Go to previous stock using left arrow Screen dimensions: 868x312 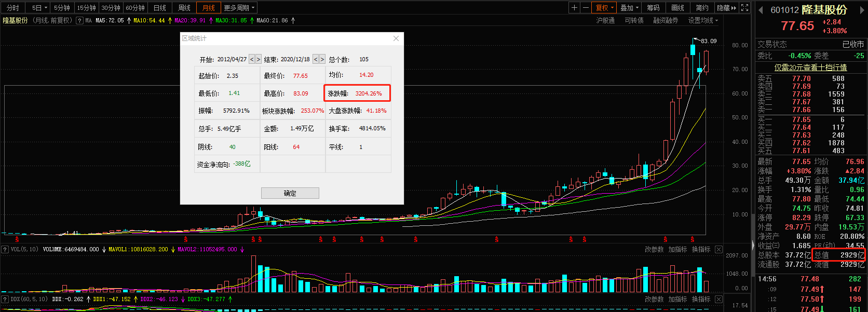pyautogui.click(x=761, y=10)
